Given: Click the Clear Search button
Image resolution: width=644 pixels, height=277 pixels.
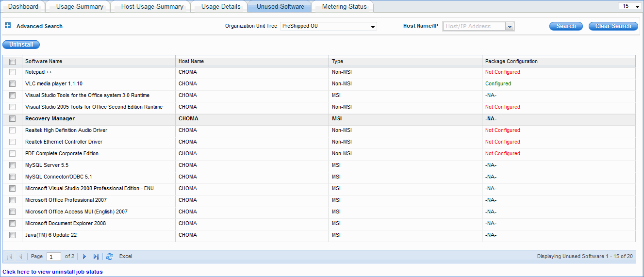Looking at the screenshot, I should (613, 26).
